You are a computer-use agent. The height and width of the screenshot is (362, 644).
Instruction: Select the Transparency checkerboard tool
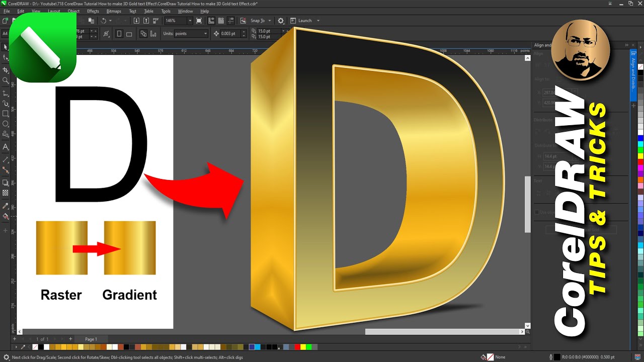pyautogui.click(x=6, y=193)
